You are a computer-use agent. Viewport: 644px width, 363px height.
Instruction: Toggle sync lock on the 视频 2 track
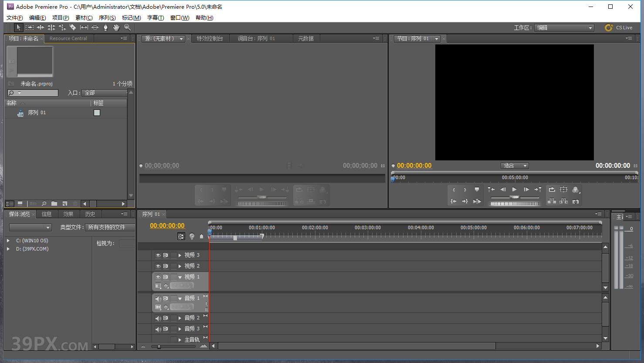tap(166, 266)
